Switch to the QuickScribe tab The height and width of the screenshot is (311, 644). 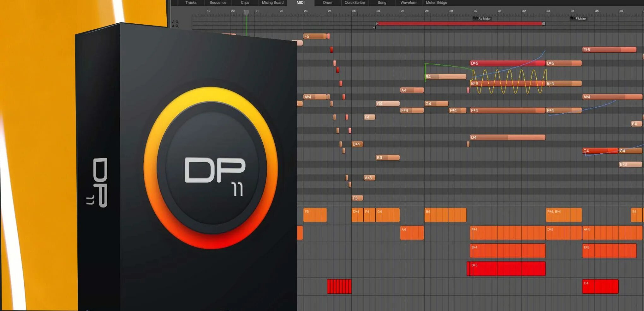(x=355, y=3)
